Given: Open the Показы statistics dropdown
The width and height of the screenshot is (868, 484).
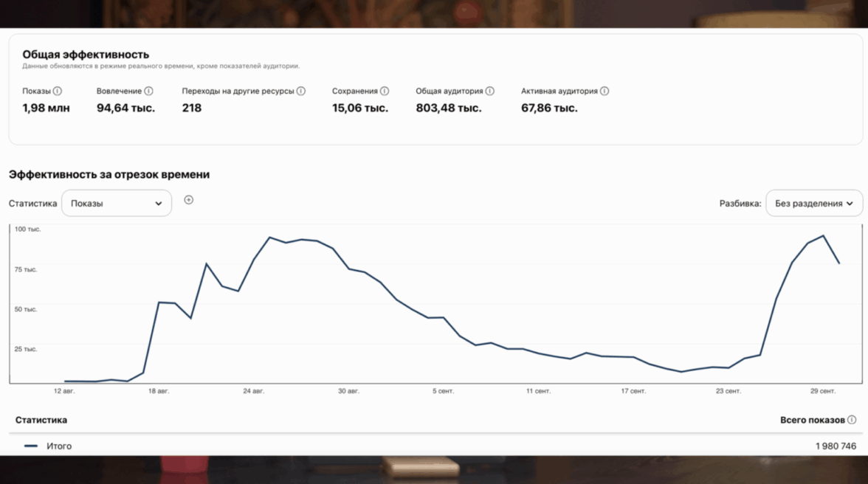Looking at the screenshot, I should 117,204.
